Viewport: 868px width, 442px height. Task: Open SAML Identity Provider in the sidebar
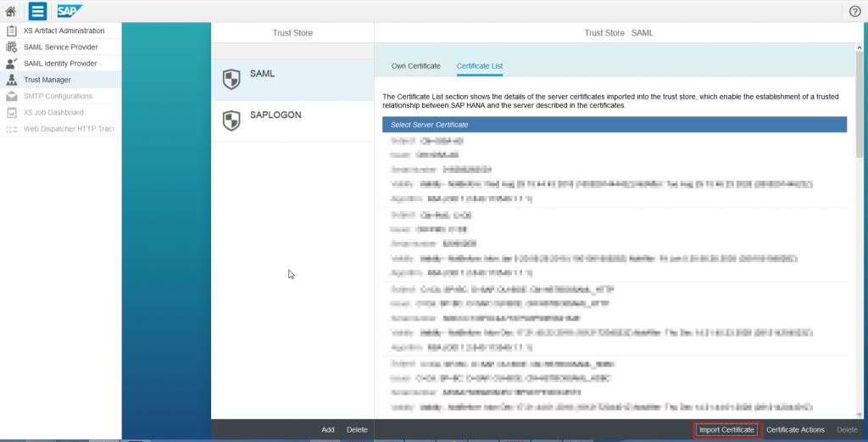coord(61,63)
